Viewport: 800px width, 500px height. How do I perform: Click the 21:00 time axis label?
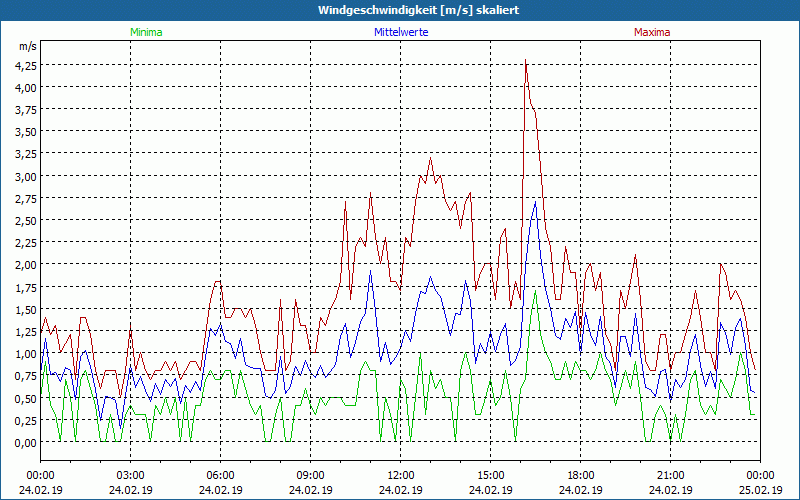670,476
